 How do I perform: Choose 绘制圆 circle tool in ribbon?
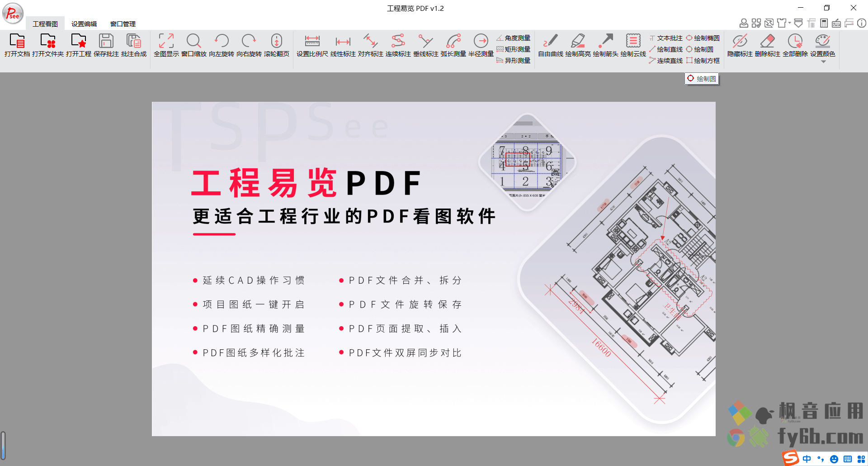point(700,49)
